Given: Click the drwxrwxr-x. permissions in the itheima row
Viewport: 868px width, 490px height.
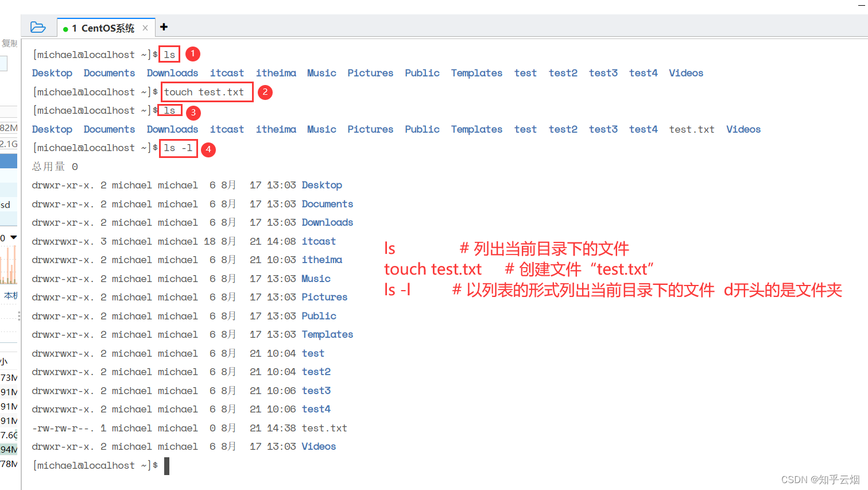Looking at the screenshot, I should pyautogui.click(x=63, y=260).
